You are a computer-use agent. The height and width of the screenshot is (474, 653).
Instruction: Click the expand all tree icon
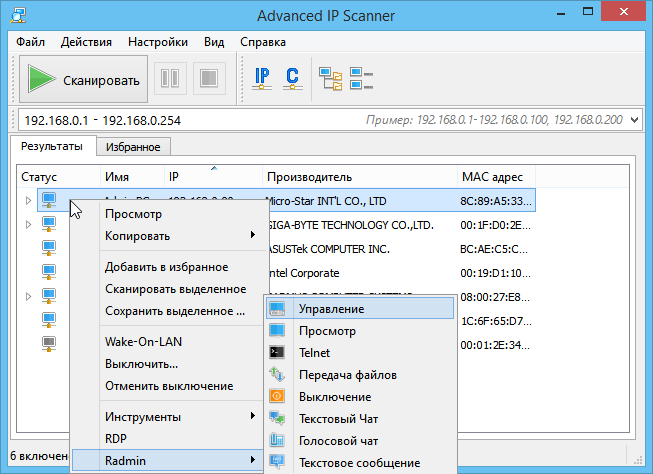tap(331, 78)
